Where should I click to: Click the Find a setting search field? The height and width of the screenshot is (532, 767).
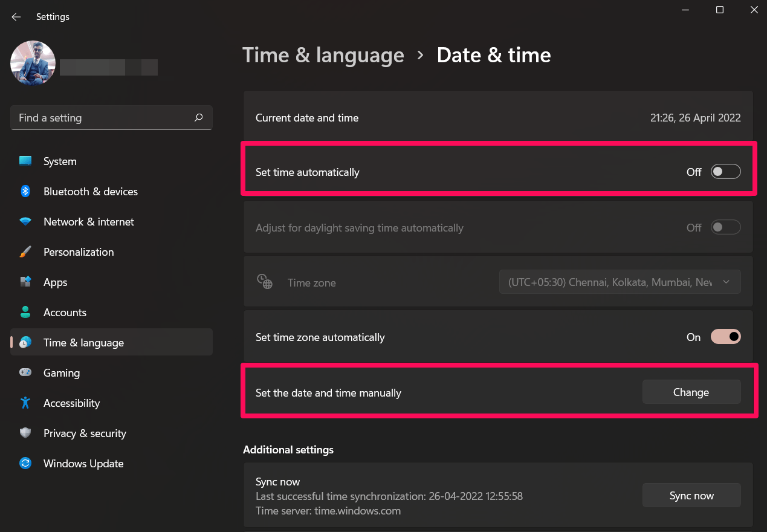coord(103,118)
